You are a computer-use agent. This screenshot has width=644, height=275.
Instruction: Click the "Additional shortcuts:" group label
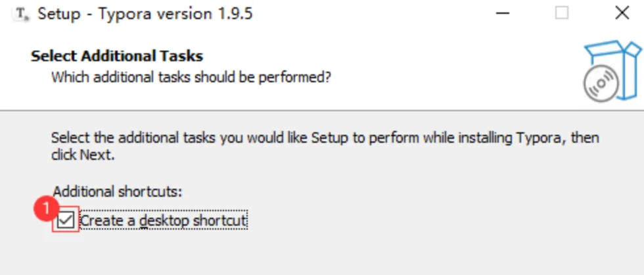click(x=117, y=191)
